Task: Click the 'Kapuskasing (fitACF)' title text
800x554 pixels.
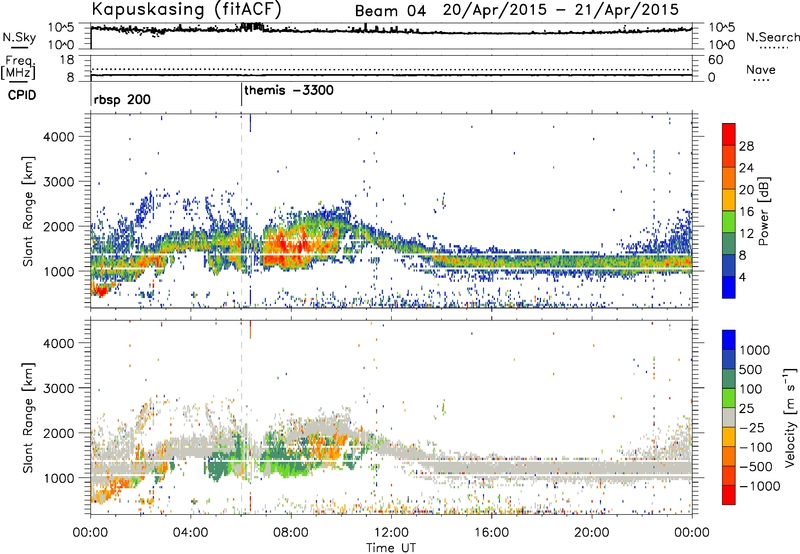Action: pos(186,9)
